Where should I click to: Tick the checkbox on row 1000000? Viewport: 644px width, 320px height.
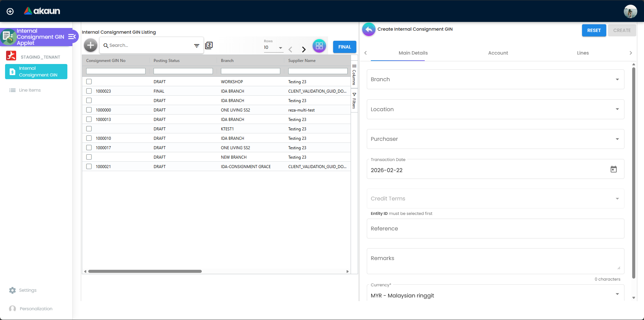click(x=89, y=110)
